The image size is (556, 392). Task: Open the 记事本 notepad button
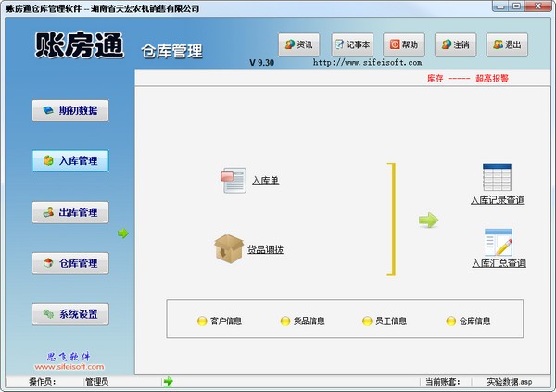(x=351, y=44)
